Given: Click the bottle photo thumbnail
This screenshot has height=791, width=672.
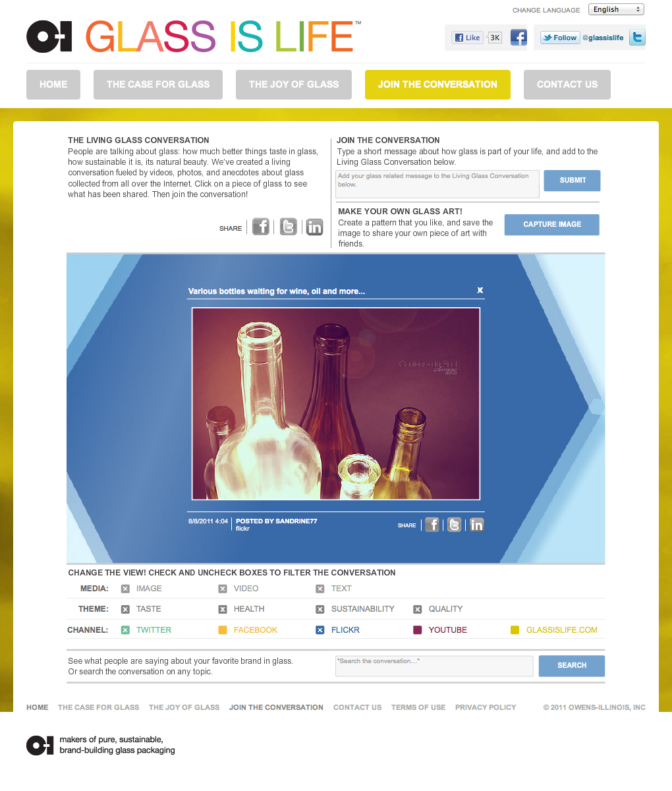Looking at the screenshot, I should [336, 403].
